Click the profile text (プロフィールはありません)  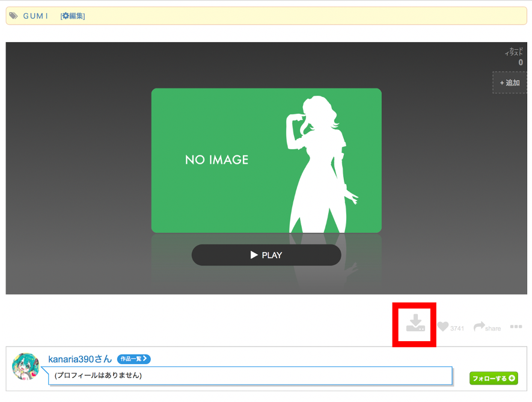[98, 375]
